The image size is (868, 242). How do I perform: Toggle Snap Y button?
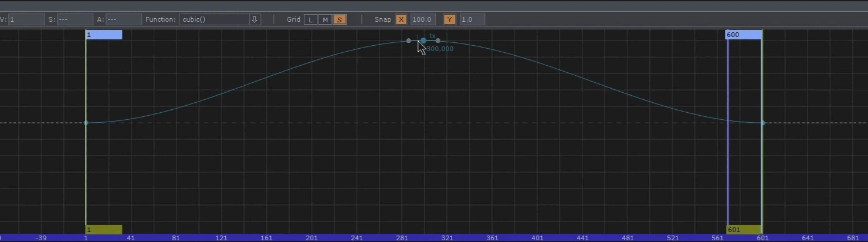(449, 19)
